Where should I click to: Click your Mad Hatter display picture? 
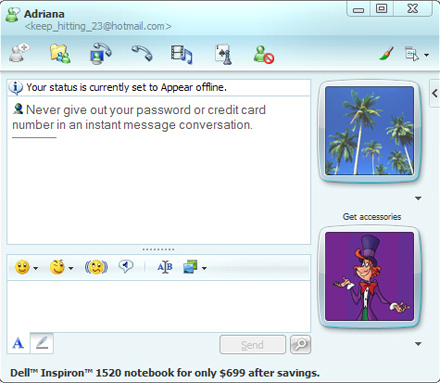point(369,277)
